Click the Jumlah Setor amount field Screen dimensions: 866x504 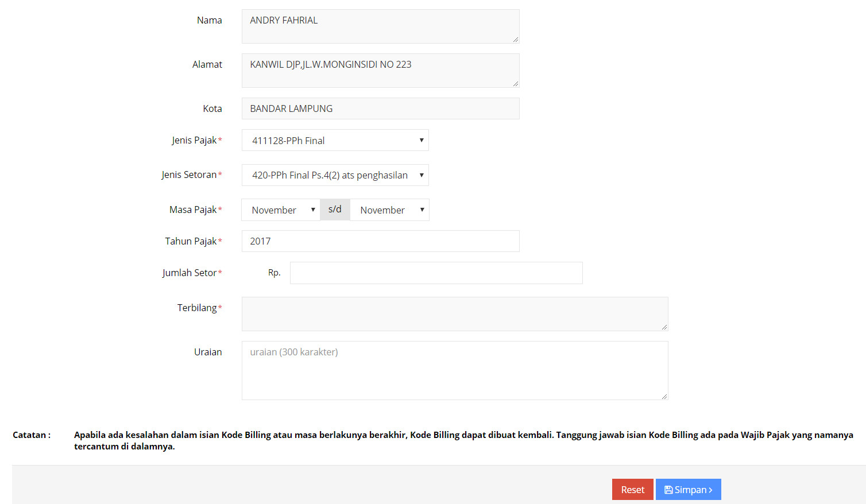pos(436,273)
